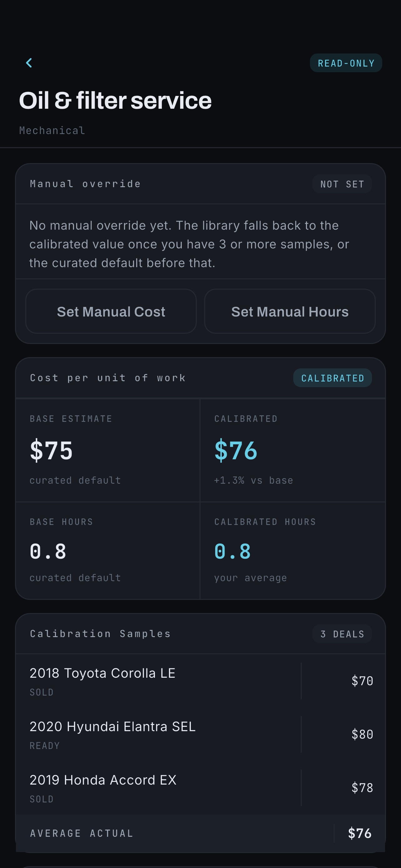The height and width of the screenshot is (868, 401).
Task: Open the 2019 Honda Accord EX sample
Action: (x=200, y=788)
